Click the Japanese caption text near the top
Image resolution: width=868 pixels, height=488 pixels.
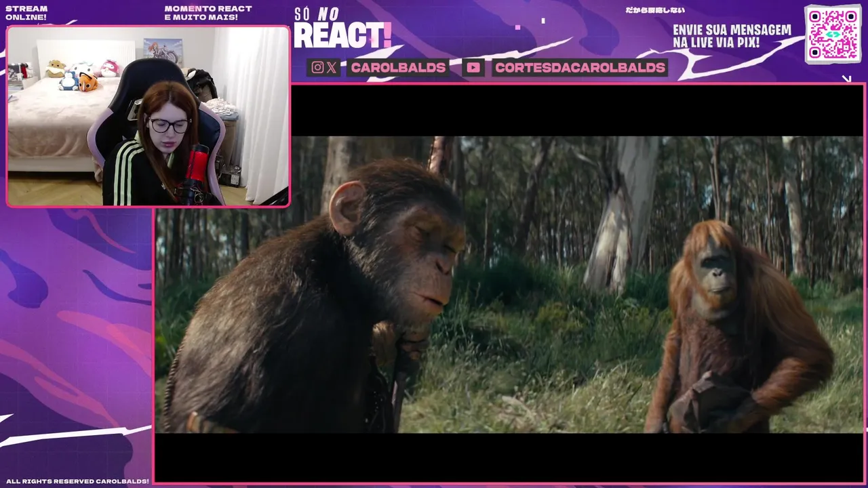(x=654, y=10)
